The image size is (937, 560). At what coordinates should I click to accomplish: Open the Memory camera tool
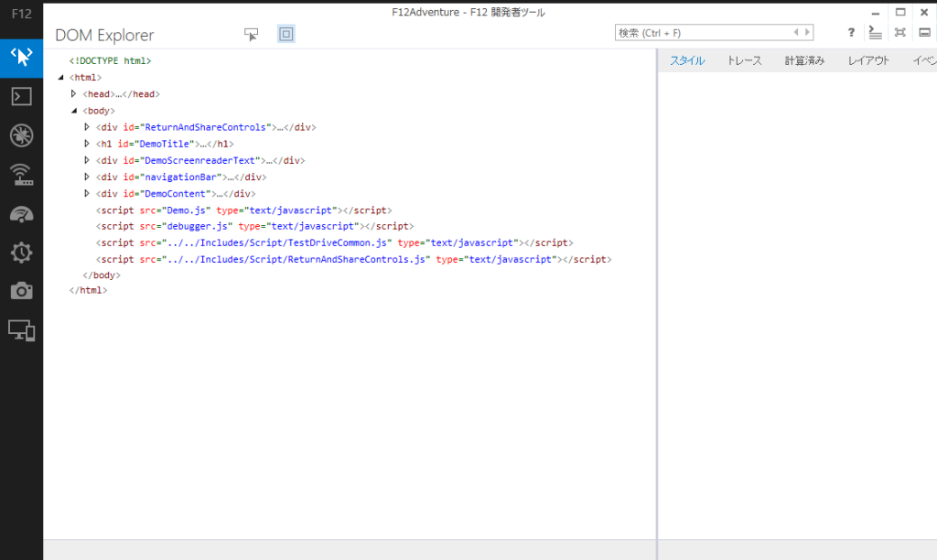22,291
